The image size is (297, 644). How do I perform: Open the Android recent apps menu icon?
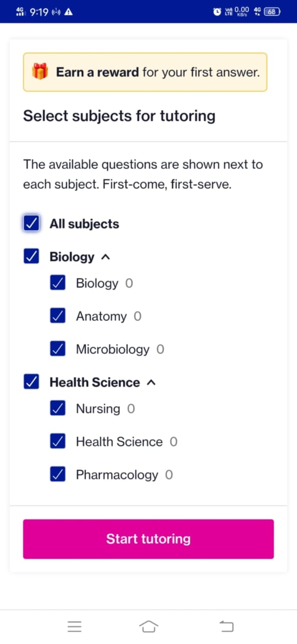tap(75, 626)
